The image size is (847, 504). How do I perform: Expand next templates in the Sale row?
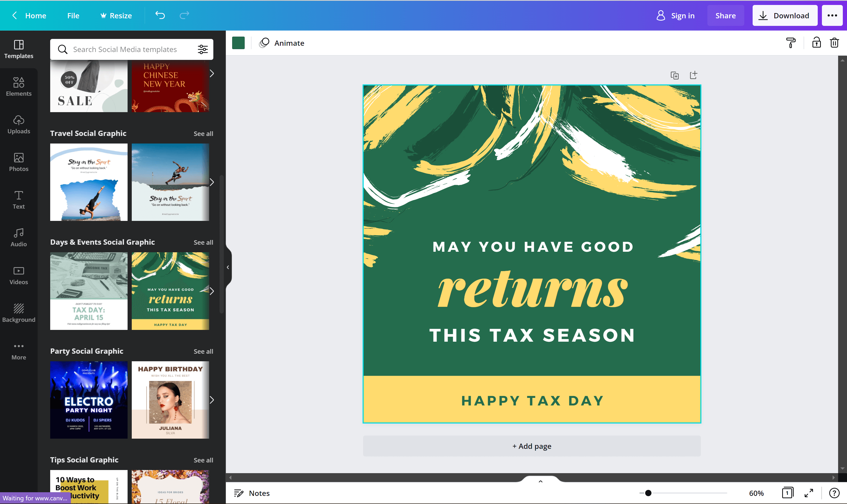click(211, 73)
